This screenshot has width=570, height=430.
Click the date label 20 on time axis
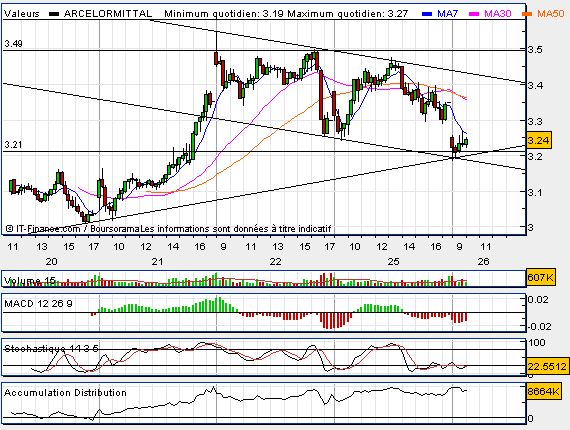[52, 262]
